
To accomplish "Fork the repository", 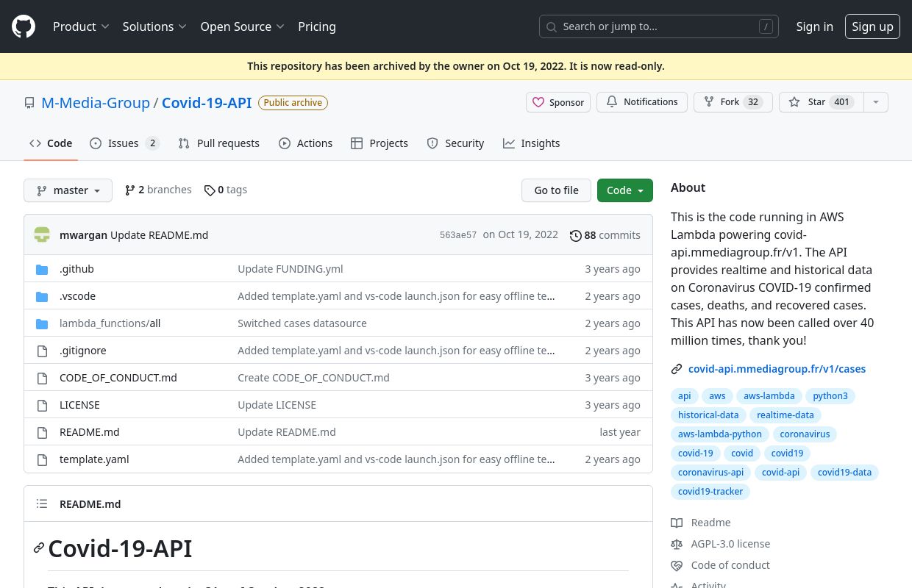I will 733,102.
